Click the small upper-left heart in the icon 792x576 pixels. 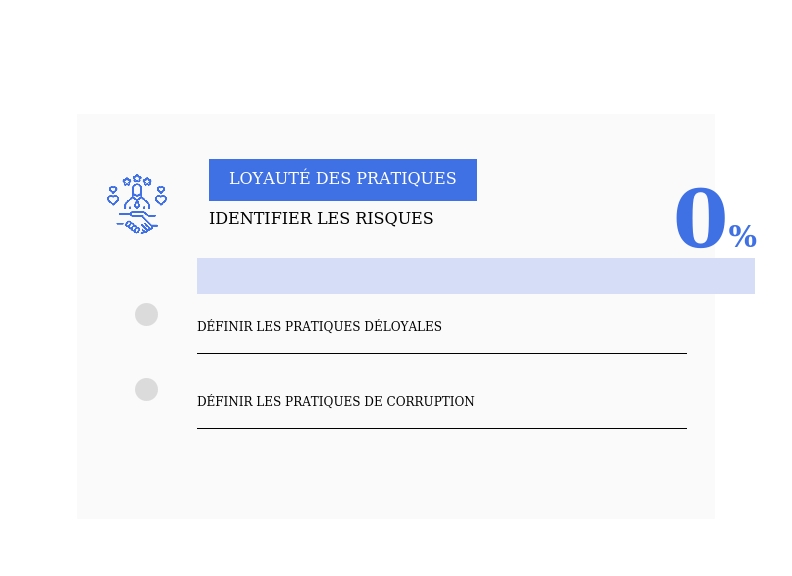tap(113, 189)
